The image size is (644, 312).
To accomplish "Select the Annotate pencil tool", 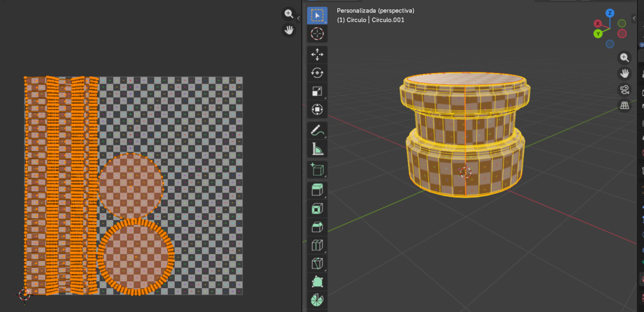I will (x=317, y=131).
